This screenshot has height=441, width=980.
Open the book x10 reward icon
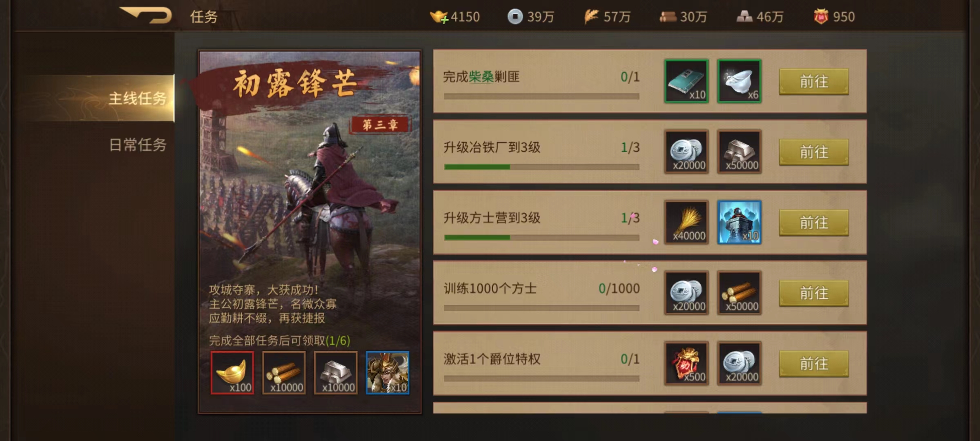pyautogui.click(x=686, y=81)
